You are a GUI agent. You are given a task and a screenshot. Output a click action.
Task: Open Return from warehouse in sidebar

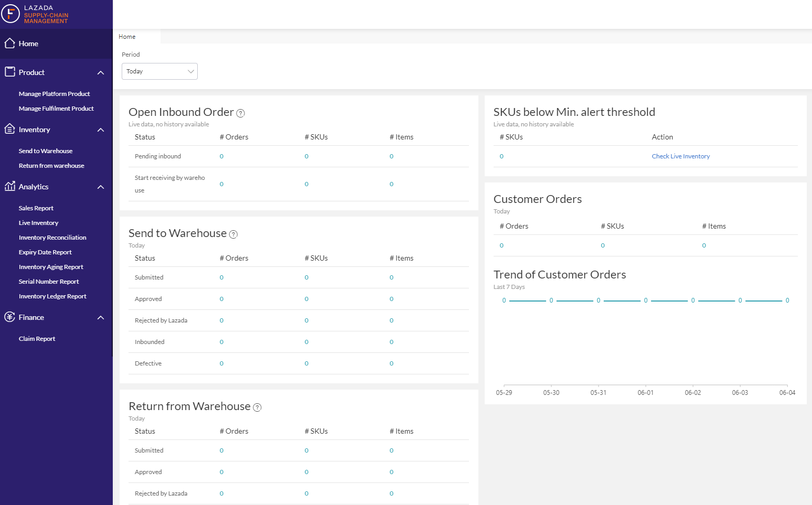tap(51, 166)
